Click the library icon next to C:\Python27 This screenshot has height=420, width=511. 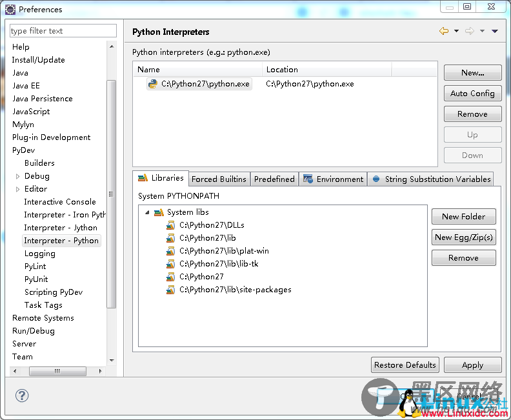[x=170, y=277]
